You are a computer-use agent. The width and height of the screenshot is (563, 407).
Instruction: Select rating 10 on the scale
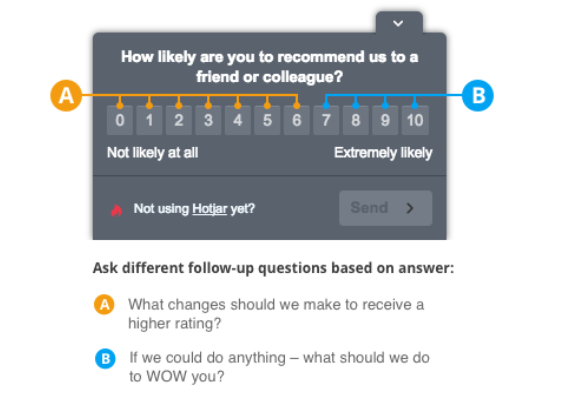(415, 120)
